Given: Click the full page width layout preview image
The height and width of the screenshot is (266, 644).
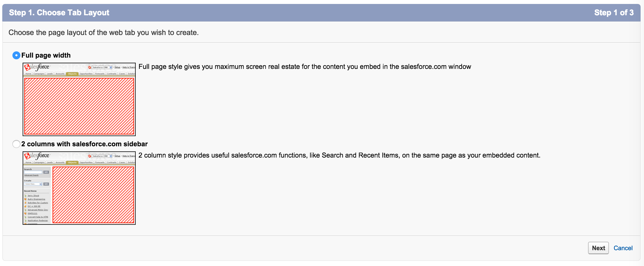Looking at the screenshot, I should pos(79,99).
